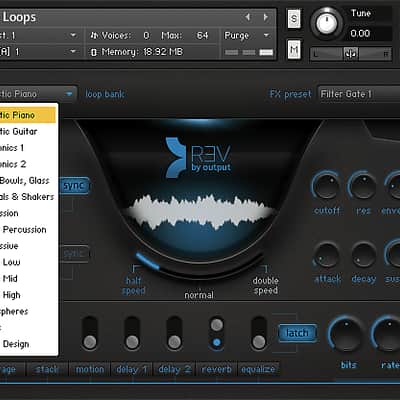The height and width of the screenshot is (400, 400).
Task: Click the speed arc slider handle
Action: [148, 261]
